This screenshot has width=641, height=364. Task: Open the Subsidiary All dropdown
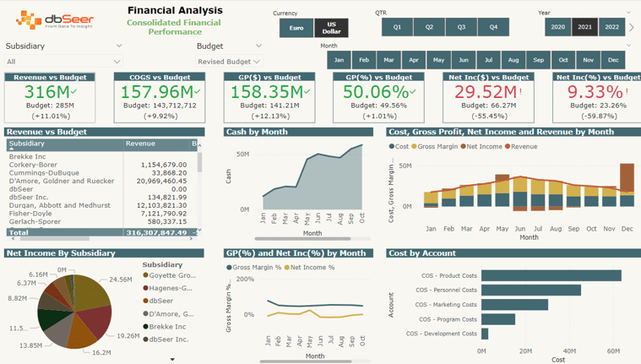[63, 62]
